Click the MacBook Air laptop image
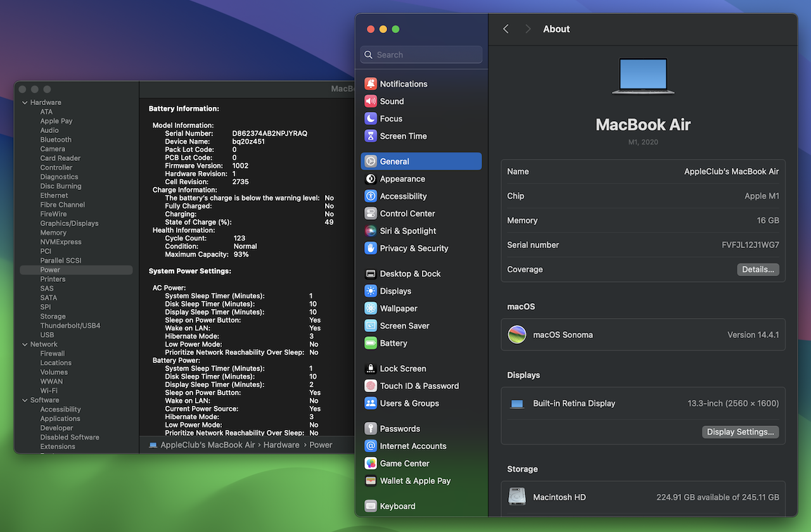Viewport: 811px width, 532px height. (643, 76)
